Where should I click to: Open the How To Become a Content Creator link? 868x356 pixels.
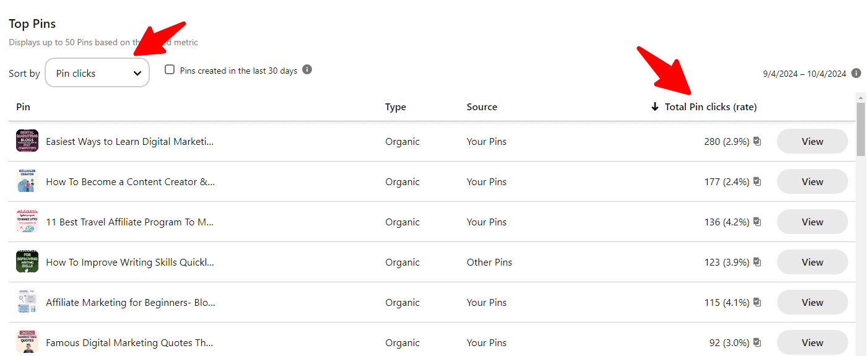point(130,182)
